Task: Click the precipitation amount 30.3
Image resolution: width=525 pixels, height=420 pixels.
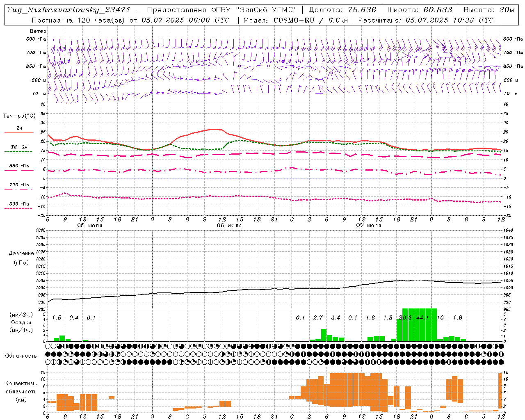Action: 405,318
